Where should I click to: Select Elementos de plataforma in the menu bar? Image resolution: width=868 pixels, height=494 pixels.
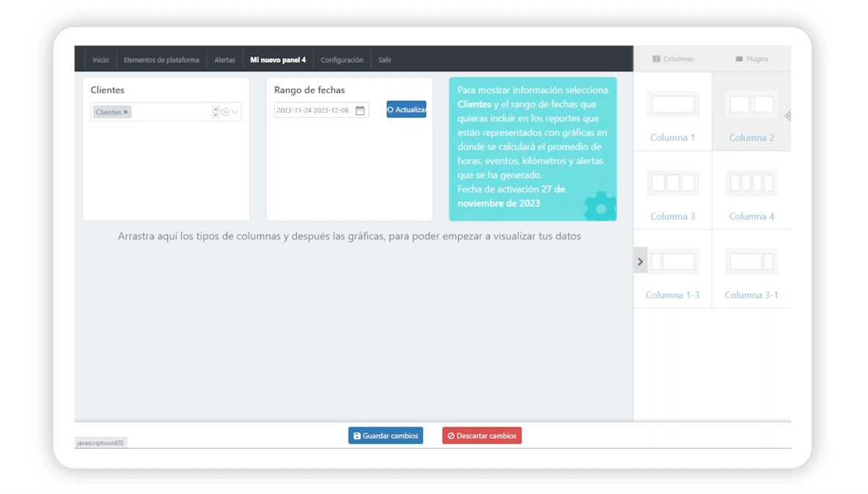pyautogui.click(x=163, y=59)
